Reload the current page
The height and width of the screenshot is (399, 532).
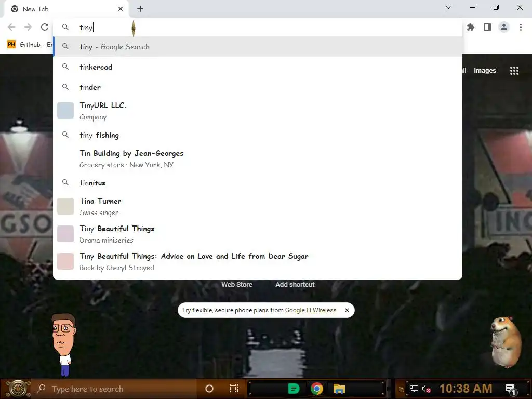click(45, 27)
